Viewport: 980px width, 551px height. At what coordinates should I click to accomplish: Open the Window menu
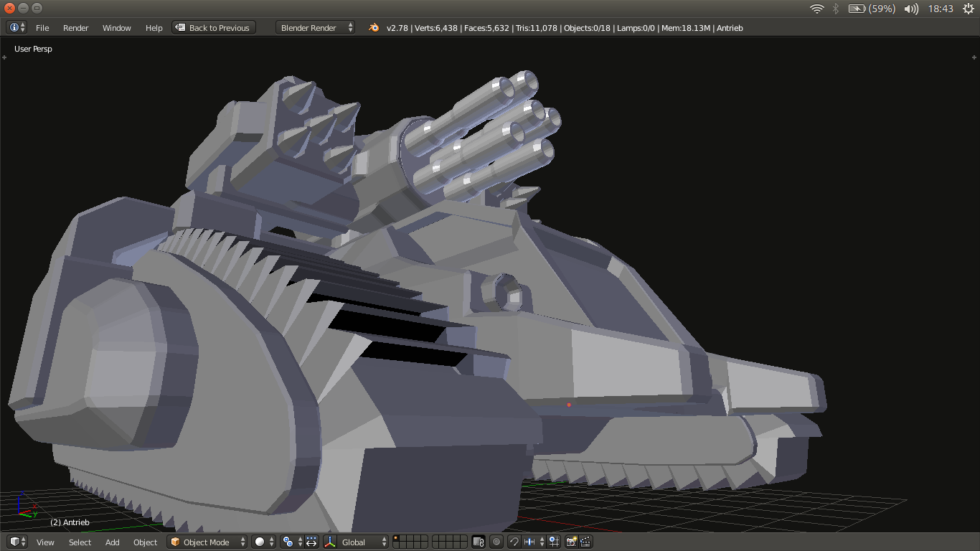[x=117, y=28]
